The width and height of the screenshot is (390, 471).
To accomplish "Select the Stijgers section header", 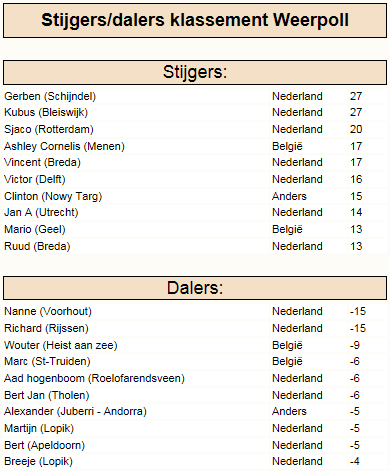I will pyautogui.click(x=195, y=72).
